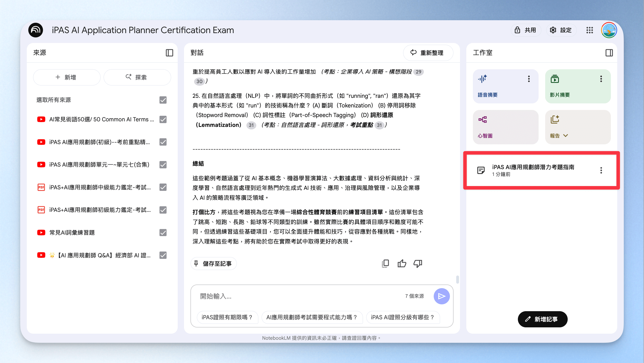Give thumbs up to the response

pos(402,263)
